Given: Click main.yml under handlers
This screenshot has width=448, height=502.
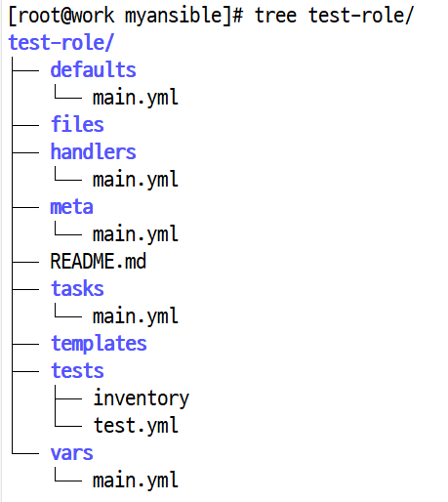Looking at the screenshot, I should (136, 180).
